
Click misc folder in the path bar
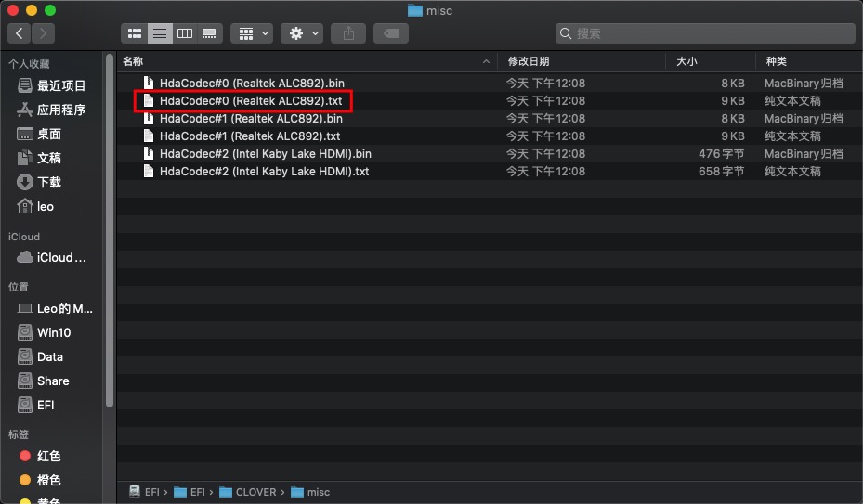(310, 492)
